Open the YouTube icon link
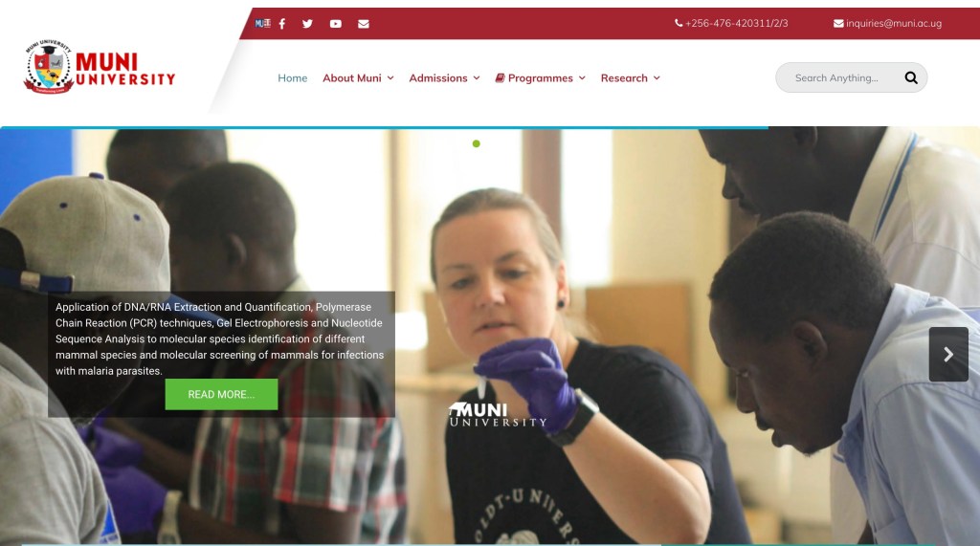This screenshot has height=546, width=980. coord(336,24)
